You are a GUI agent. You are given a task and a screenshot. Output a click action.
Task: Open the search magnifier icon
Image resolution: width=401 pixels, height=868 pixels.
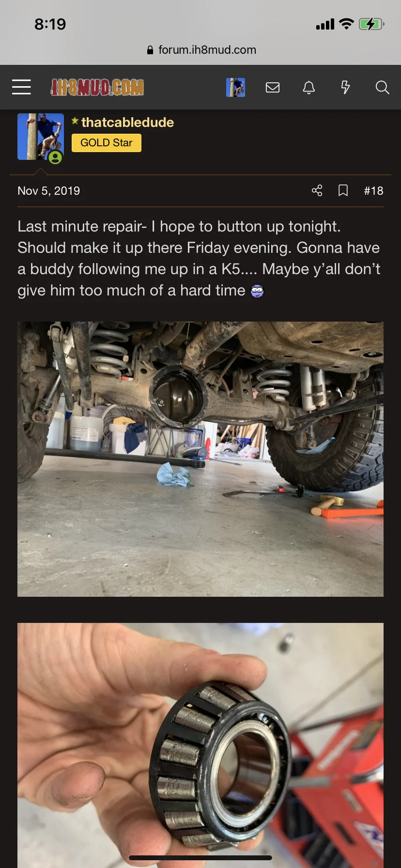(383, 87)
